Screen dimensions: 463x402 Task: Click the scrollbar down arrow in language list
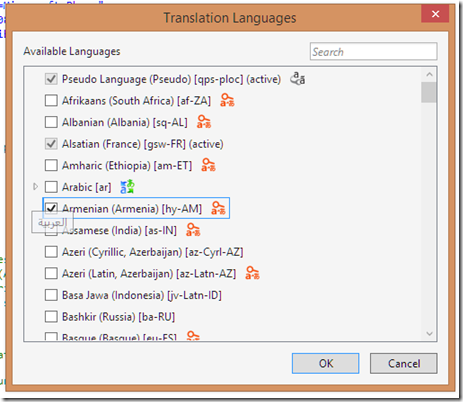tap(429, 334)
